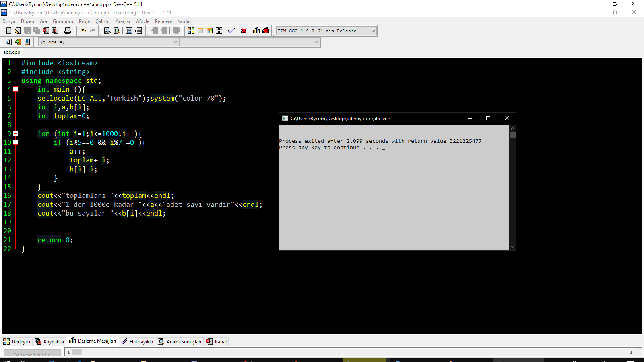Open the Çalıştır menu
The image size is (644, 362).
(103, 21)
